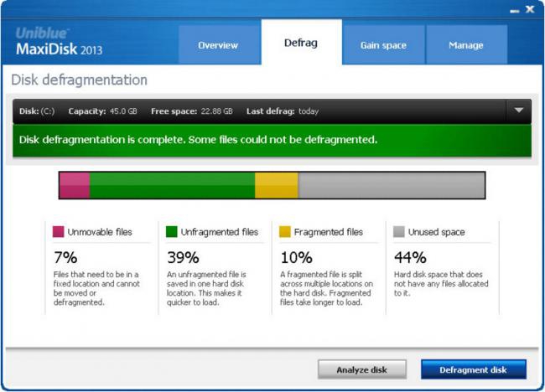Click the description under Unfragmented files
The height and width of the screenshot is (392, 545).
(x=206, y=288)
